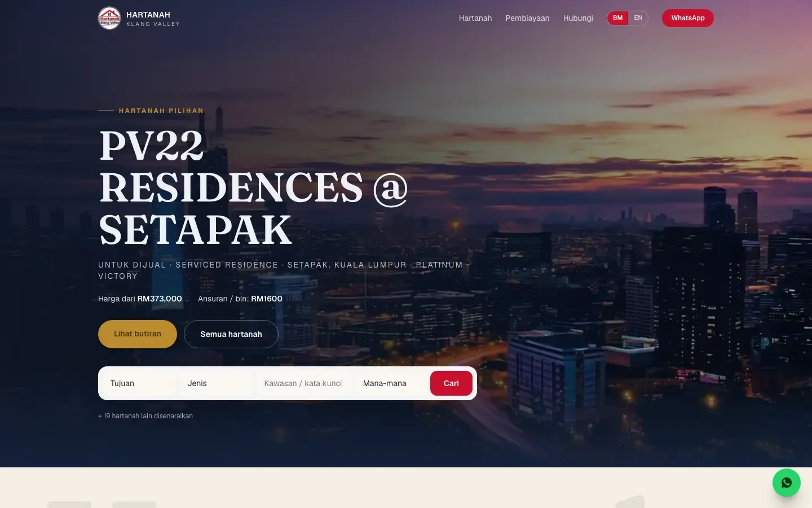
Task: Open the floating WhatsApp chat icon
Action: coord(787,483)
